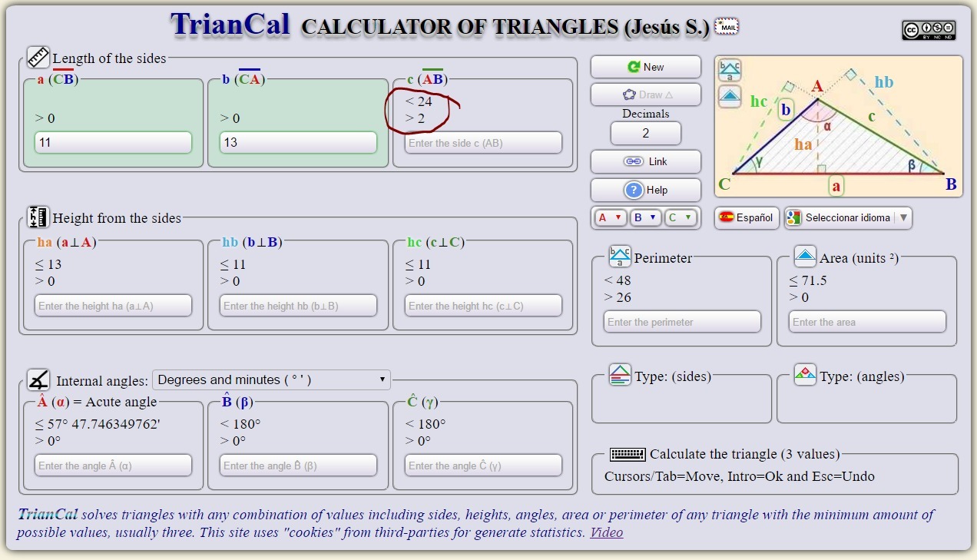
Task: Focus the side a (CB) field containing 11
Action: pyautogui.click(x=113, y=142)
